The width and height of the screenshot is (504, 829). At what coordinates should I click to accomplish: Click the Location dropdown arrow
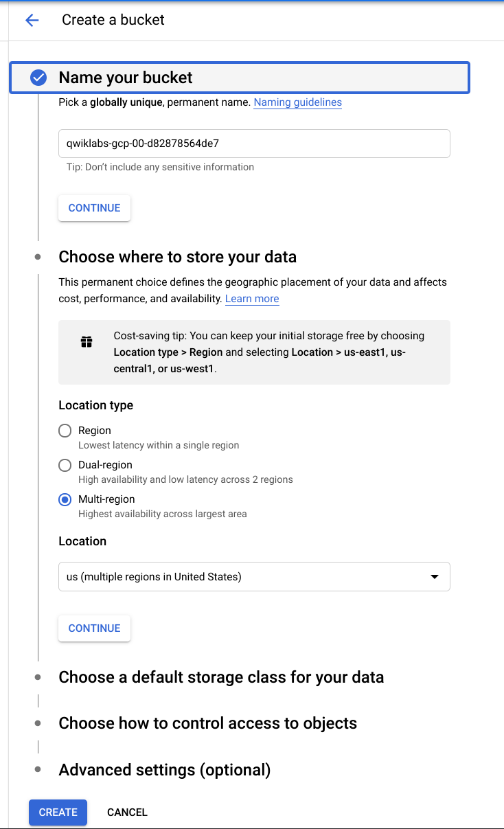click(x=434, y=577)
